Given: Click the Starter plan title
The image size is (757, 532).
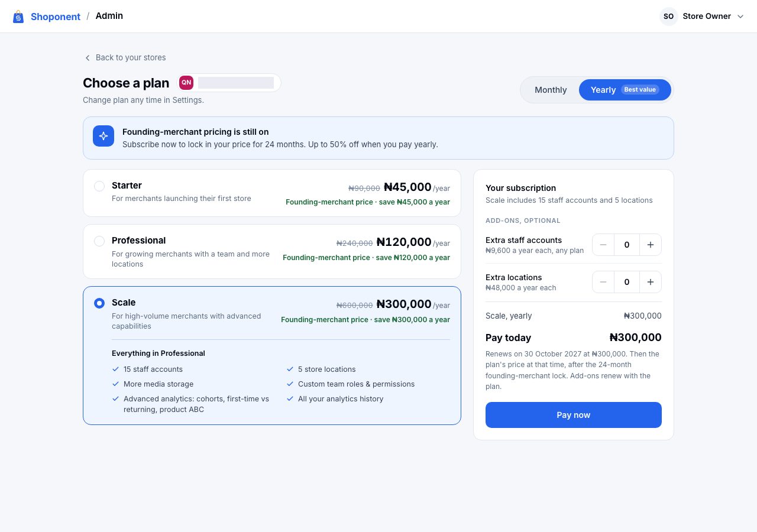Looking at the screenshot, I should tap(127, 186).
